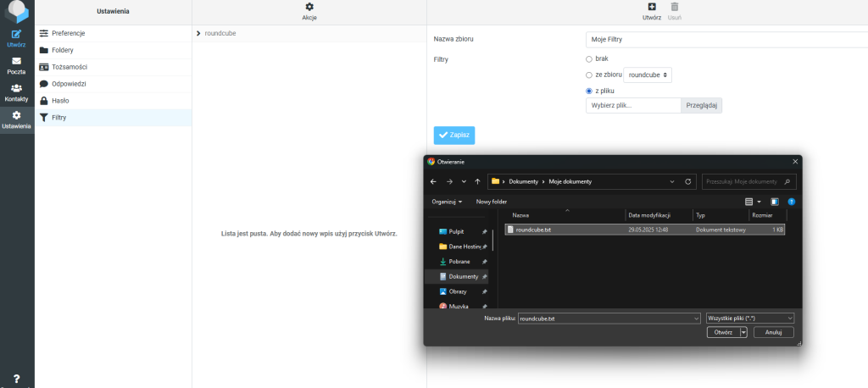Go back in file dialog

click(433, 181)
